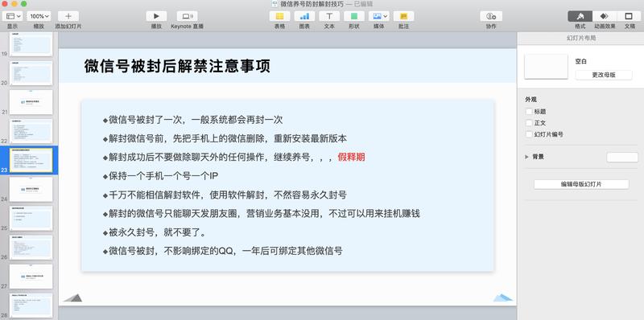The width and height of the screenshot is (644, 320).
Task: Add a new slide with plus button
Action: click(x=68, y=16)
